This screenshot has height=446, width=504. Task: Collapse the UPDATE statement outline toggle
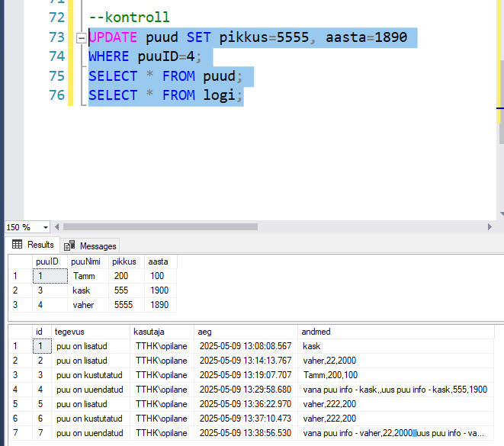tap(81, 37)
